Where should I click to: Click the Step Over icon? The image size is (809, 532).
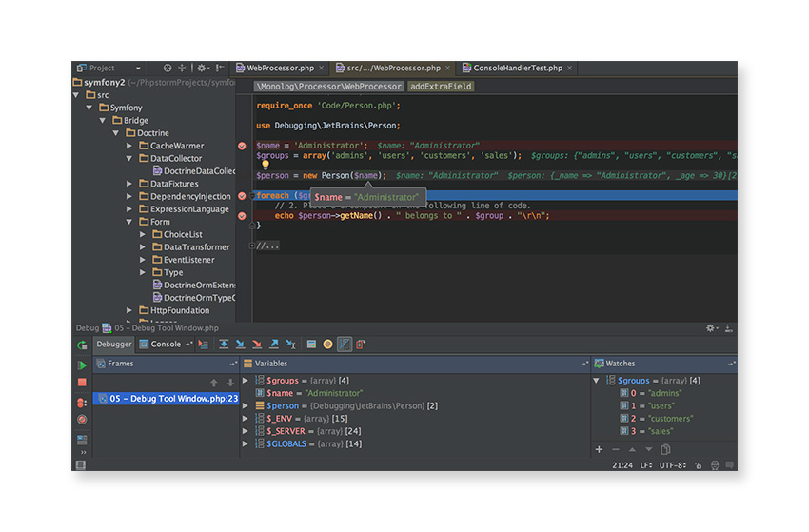click(x=224, y=345)
